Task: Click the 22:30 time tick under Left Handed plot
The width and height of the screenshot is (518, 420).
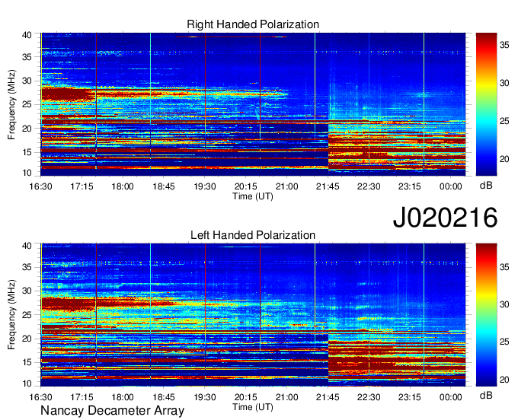Action: [369, 397]
